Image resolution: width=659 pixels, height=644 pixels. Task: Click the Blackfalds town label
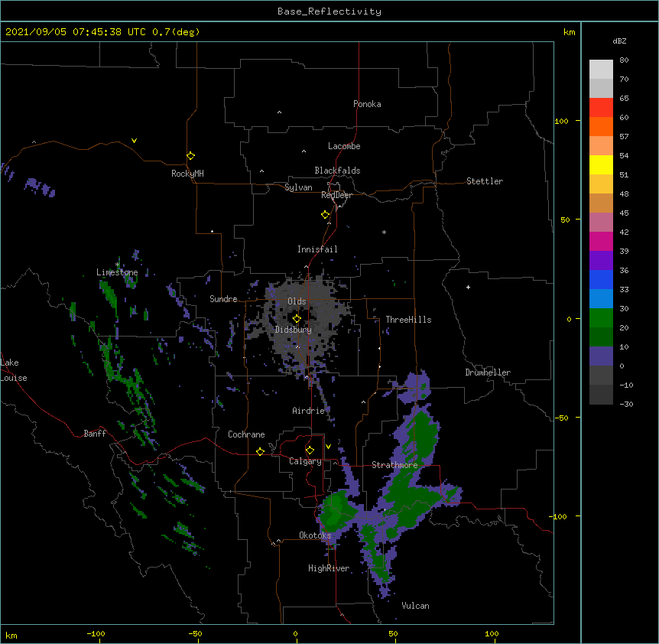point(337,171)
